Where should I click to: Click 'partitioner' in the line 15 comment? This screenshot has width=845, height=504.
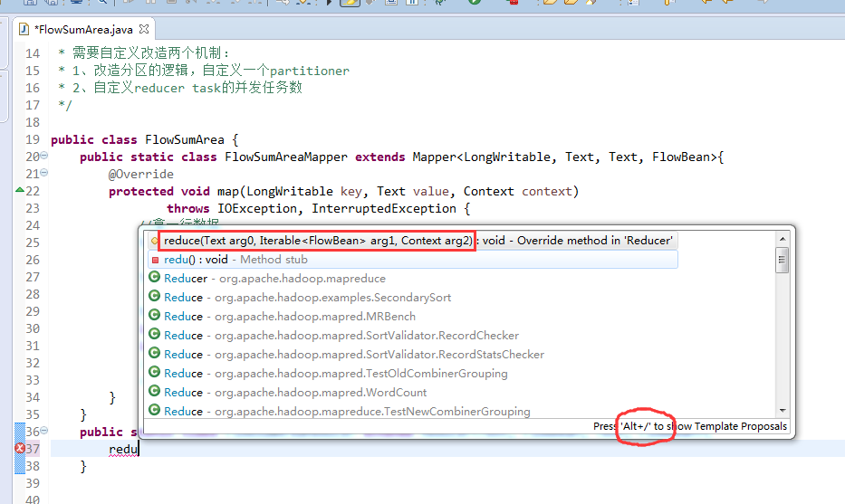(x=310, y=71)
